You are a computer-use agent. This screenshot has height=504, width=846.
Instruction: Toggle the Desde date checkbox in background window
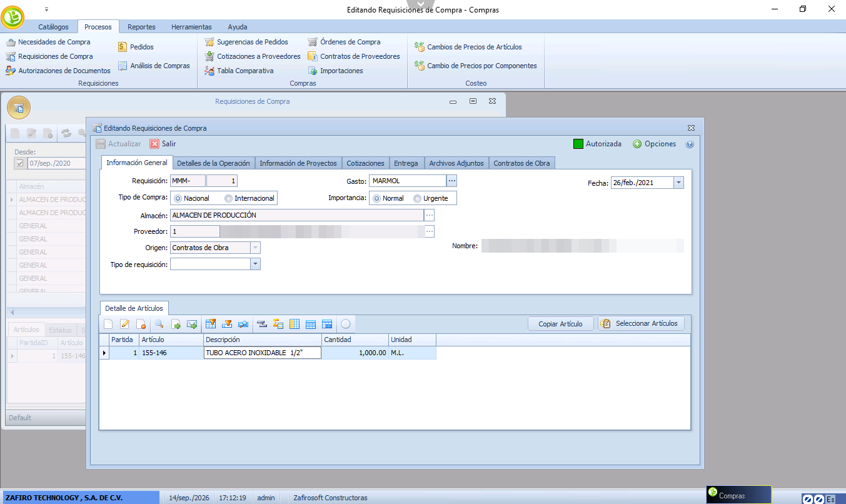tap(20, 164)
